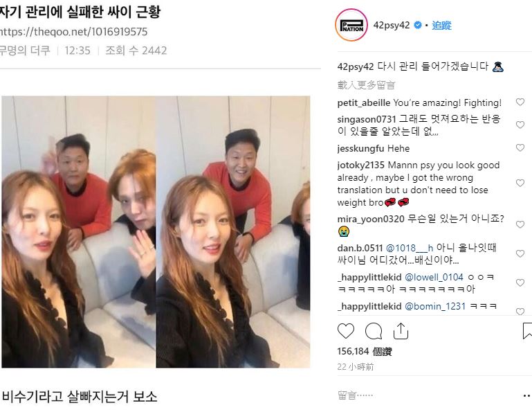
Task: Click the 留言 comment input field
Action: tap(428, 395)
